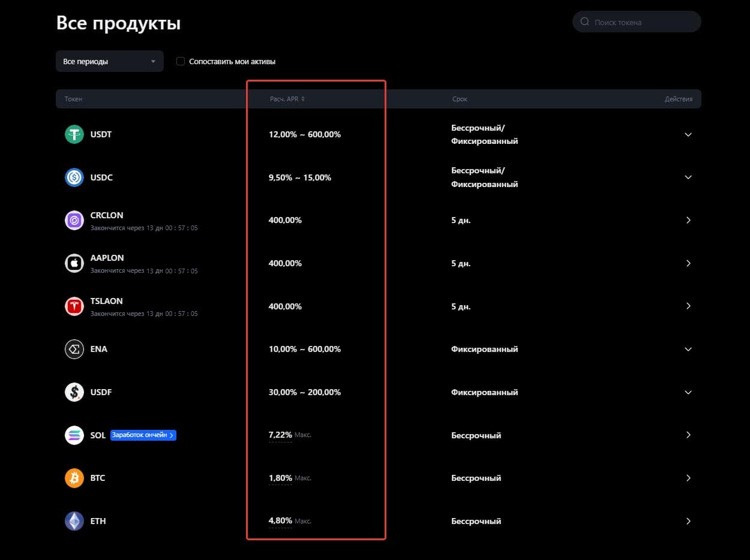Click ETH APR value 4,80%
This screenshot has height=560, width=750.
coord(280,521)
